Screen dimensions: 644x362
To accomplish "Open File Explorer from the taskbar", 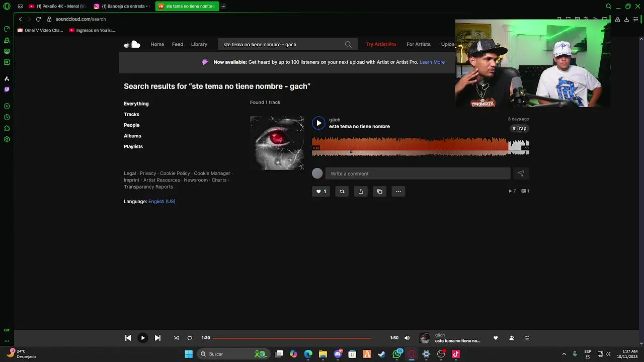I will [x=323, y=354].
